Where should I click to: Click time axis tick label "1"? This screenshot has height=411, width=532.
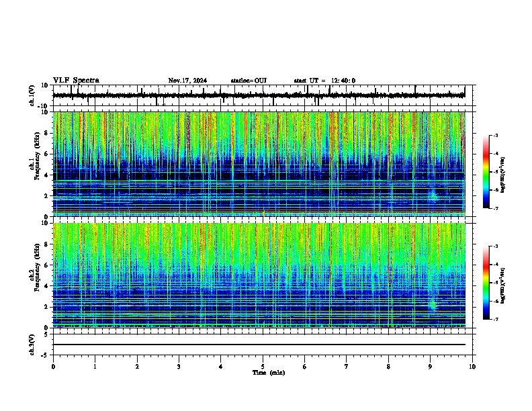pos(95,367)
